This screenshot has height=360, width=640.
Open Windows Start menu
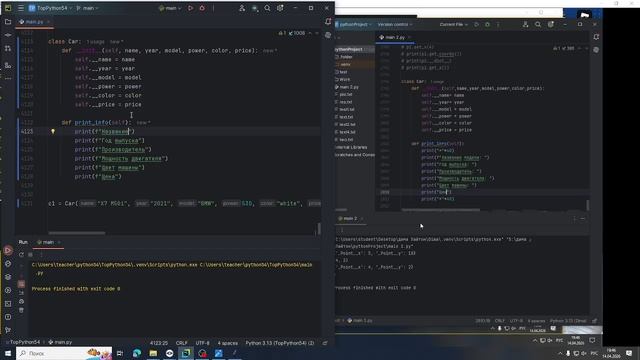pyautogui.click(x=8, y=353)
